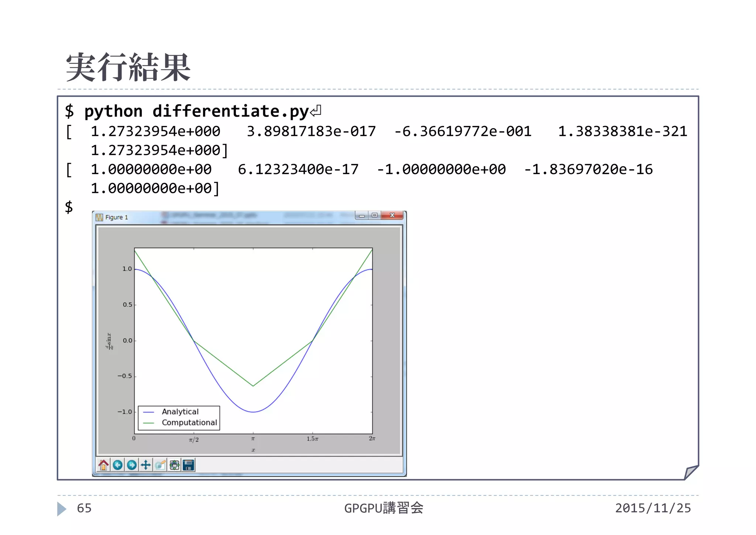Click the Figure 1 title text
756x535 pixels.
[117, 217]
